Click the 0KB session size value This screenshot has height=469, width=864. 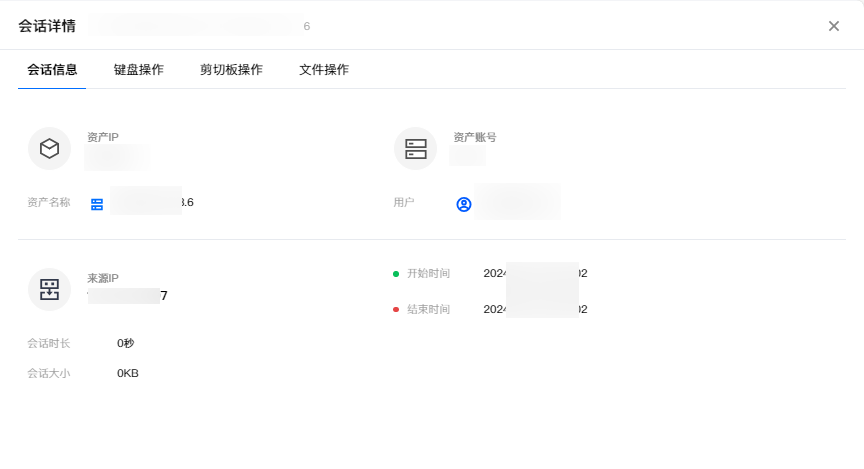[x=128, y=373]
